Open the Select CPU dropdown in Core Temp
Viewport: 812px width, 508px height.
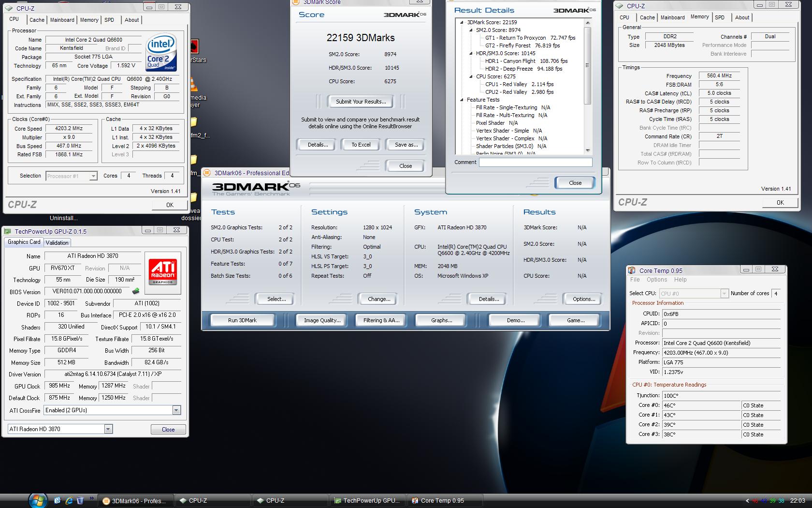click(x=724, y=294)
